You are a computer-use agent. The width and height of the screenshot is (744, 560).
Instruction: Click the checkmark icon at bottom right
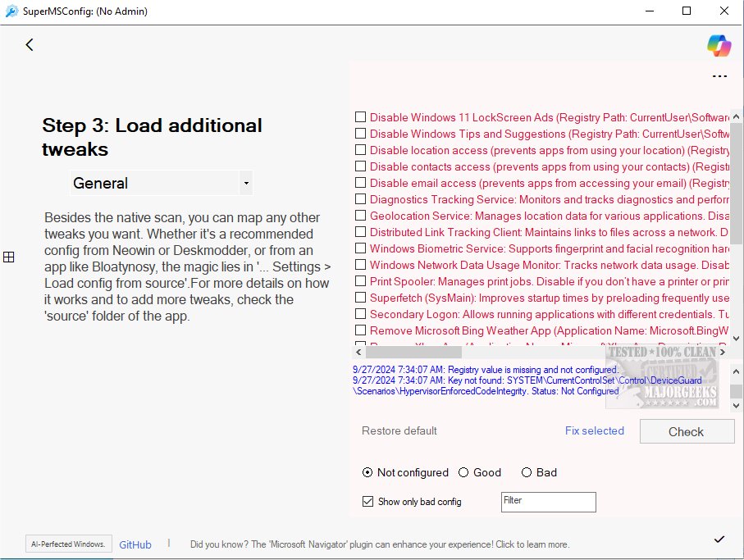[x=719, y=540]
